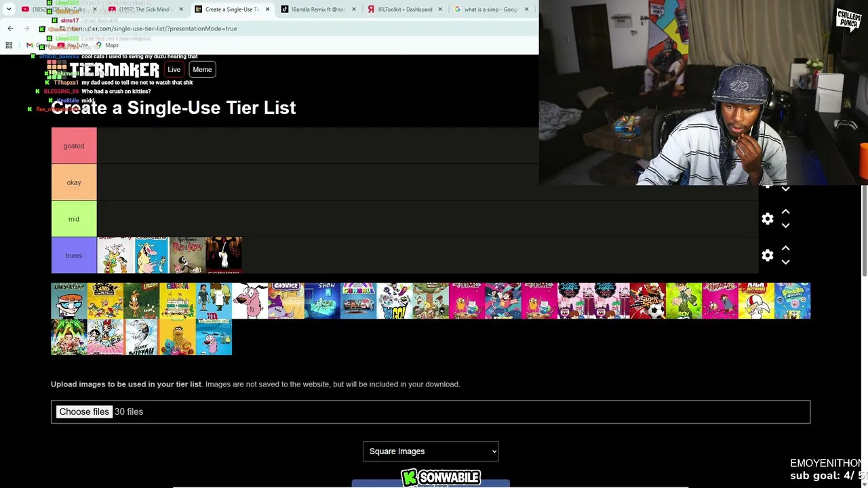Close the 'what is a simp' Google tab

coord(527,9)
